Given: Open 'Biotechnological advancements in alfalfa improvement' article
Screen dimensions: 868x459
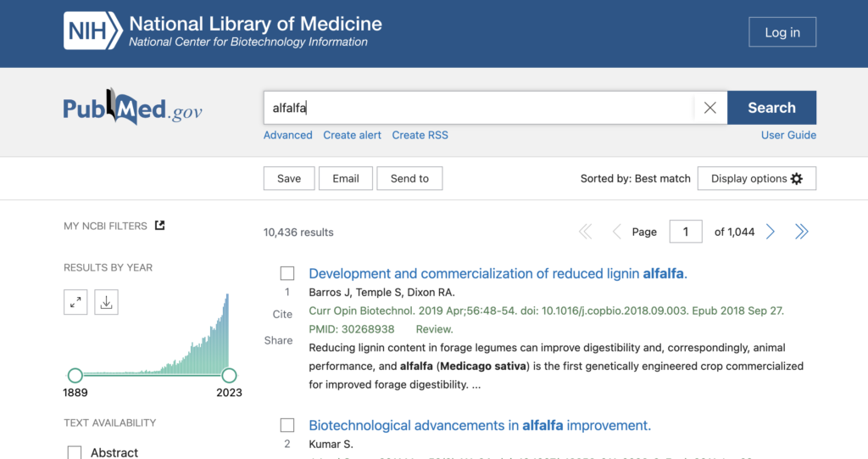Looking at the screenshot, I should click(480, 425).
